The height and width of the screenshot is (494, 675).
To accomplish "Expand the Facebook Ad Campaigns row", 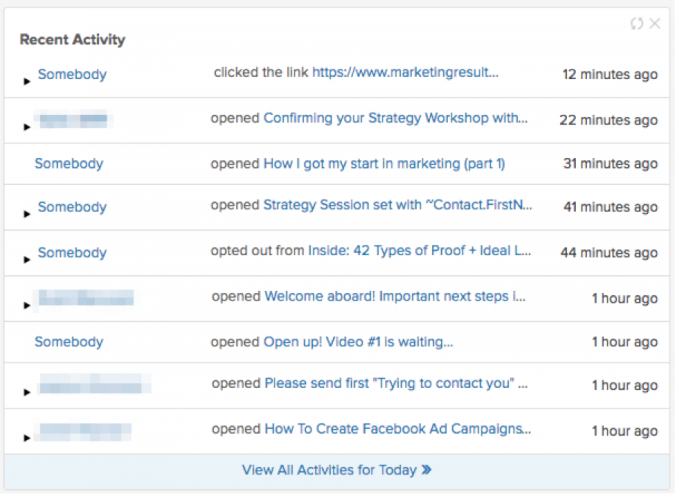I will coord(27,438).
